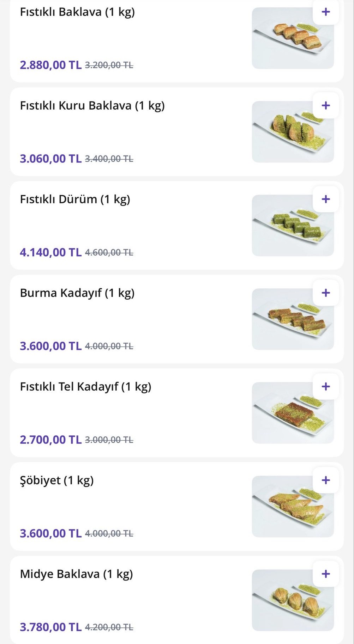Click Burma Kadayıf (1 kg) product title
The width and height of the screenshot is (354, 644).
click(x=77, y=293)
